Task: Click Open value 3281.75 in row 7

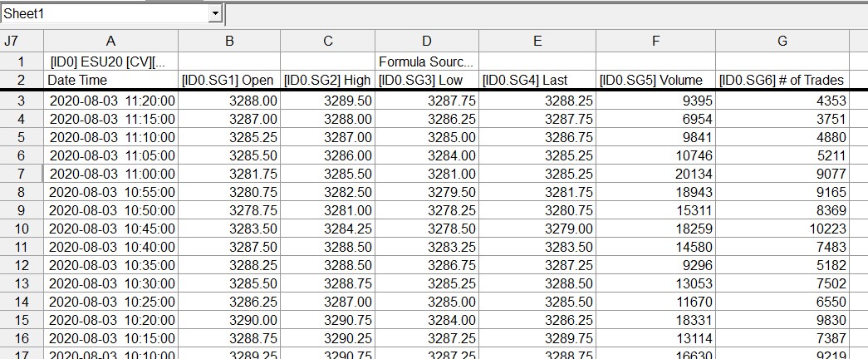Action: [229, 174]
